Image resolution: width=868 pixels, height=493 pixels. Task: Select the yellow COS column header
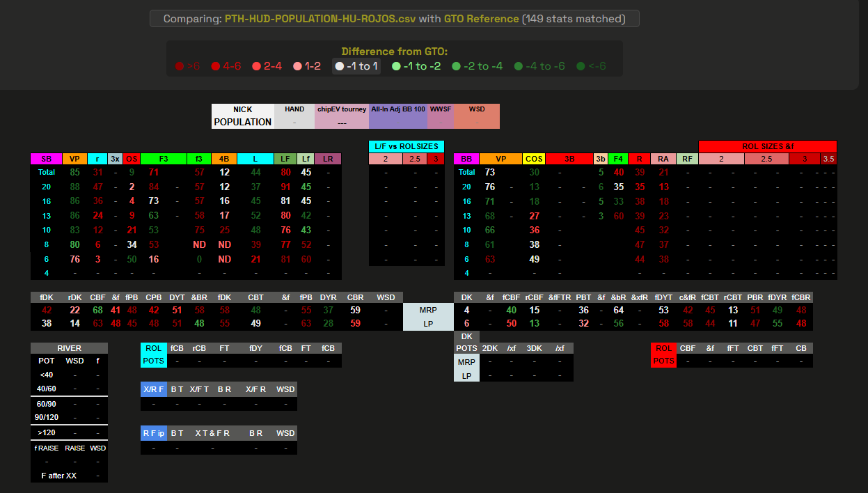tap(534, 159)
